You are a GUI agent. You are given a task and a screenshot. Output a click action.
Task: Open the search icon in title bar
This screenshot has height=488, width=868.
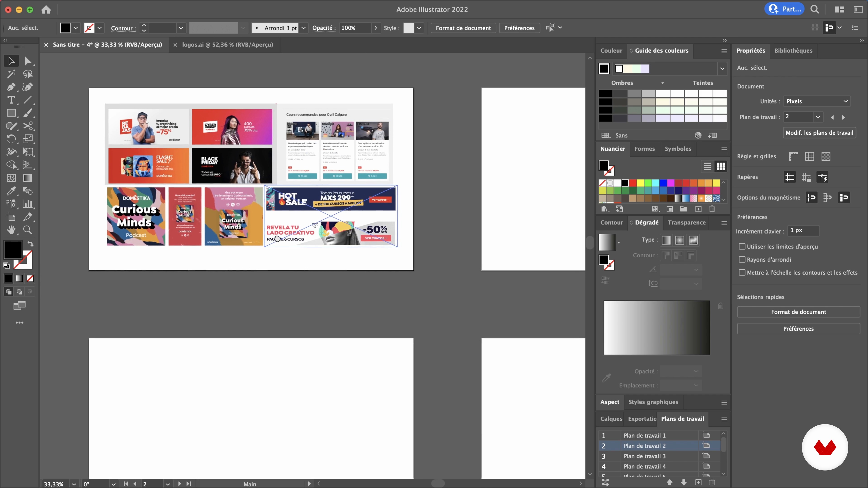pyautogui.click(x=815, y=9)
